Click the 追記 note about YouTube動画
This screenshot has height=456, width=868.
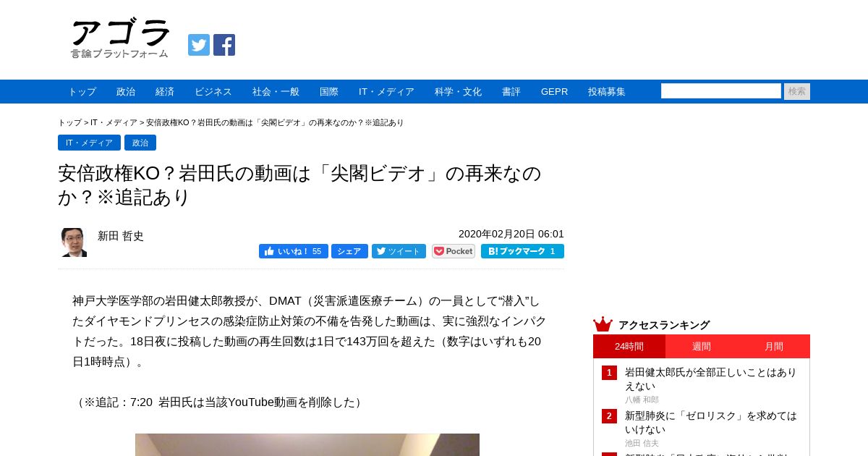coord(219,402)
